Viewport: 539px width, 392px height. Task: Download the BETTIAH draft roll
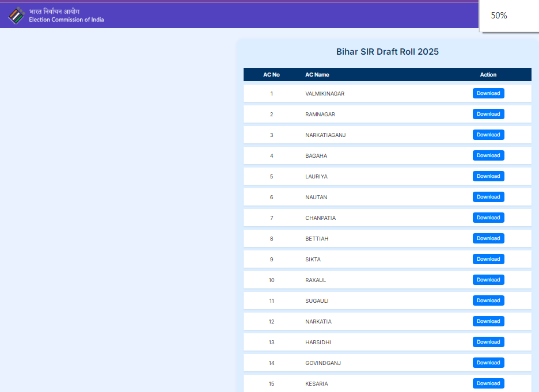tap(488, 238)
